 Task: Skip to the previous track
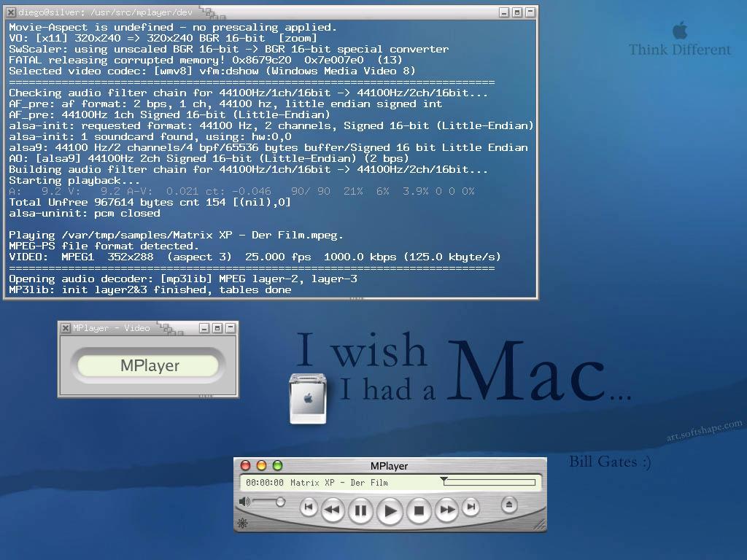[x=309, y=507]
